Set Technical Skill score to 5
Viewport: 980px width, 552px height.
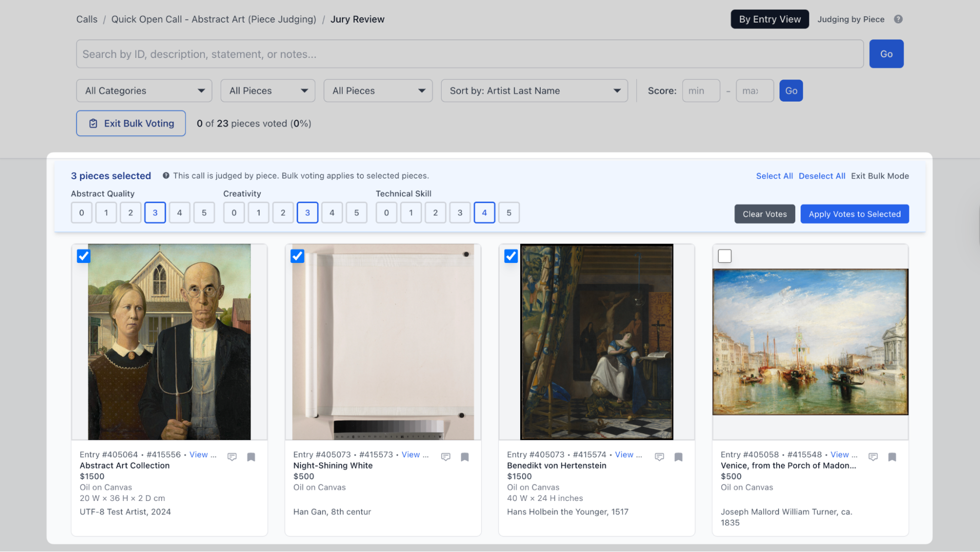tap(509, 213)
